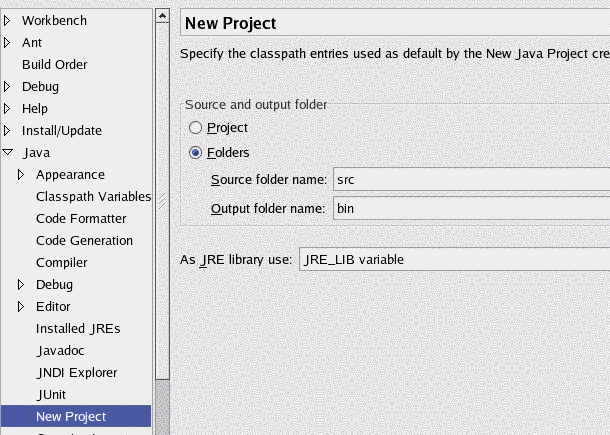This screenshot has height=435, width=610.
Task: Expand the Appearance node under Java
Action: [22, 174]
